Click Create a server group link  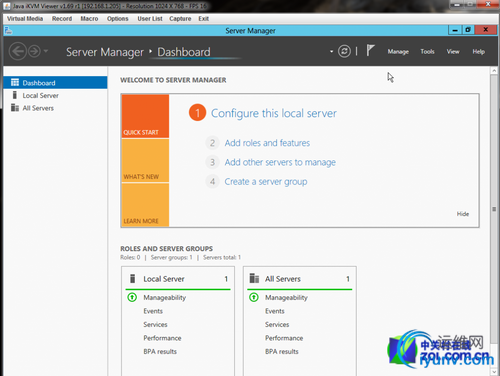[x=266, y=182]
